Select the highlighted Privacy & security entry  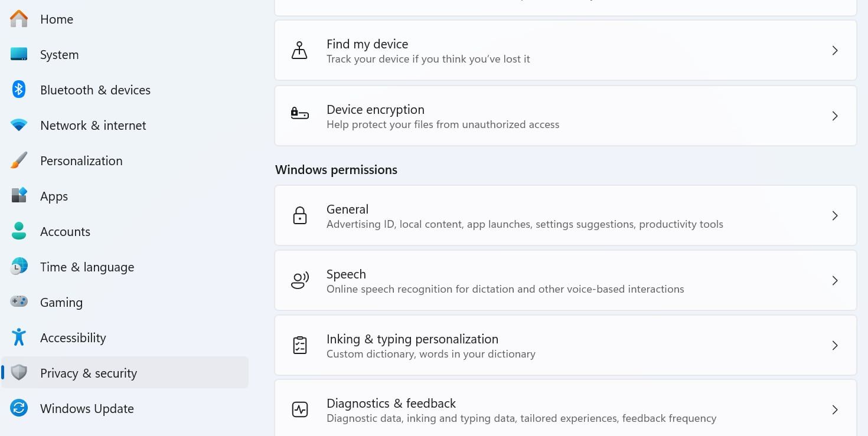click(x=89, y=373)
